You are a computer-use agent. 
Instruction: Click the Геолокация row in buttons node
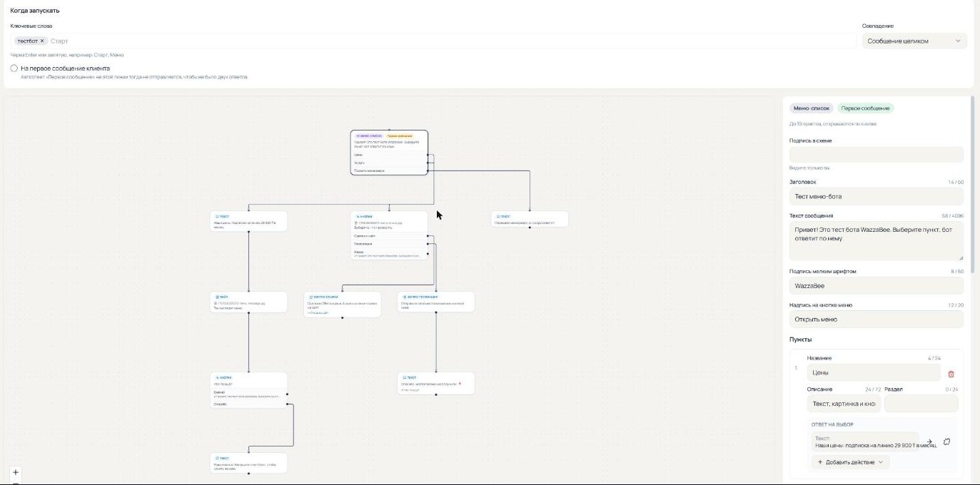389,244
